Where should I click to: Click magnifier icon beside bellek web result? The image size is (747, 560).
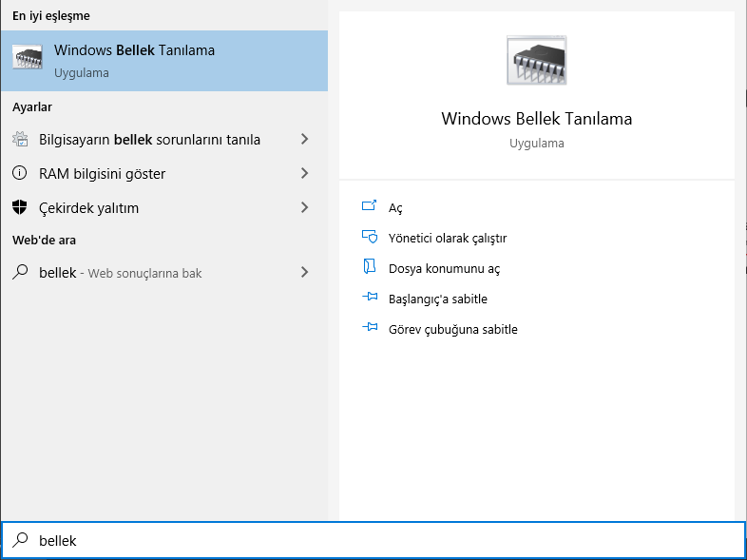pos(20,272)
